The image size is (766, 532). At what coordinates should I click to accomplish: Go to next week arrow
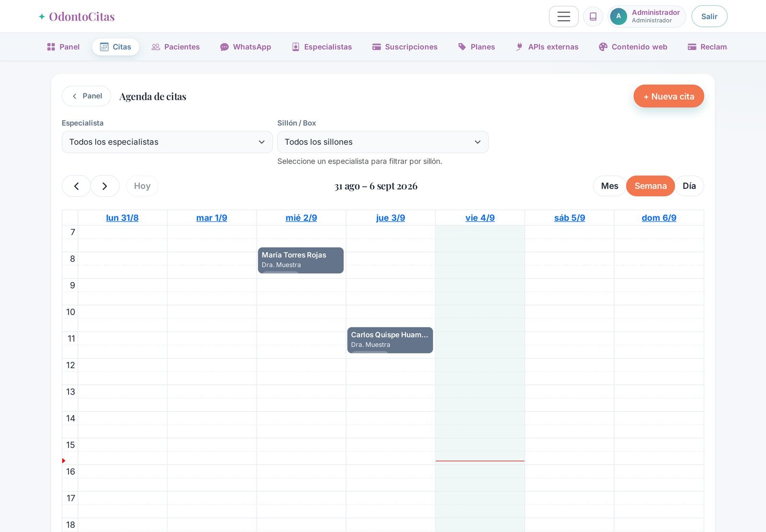click(105, 186)
